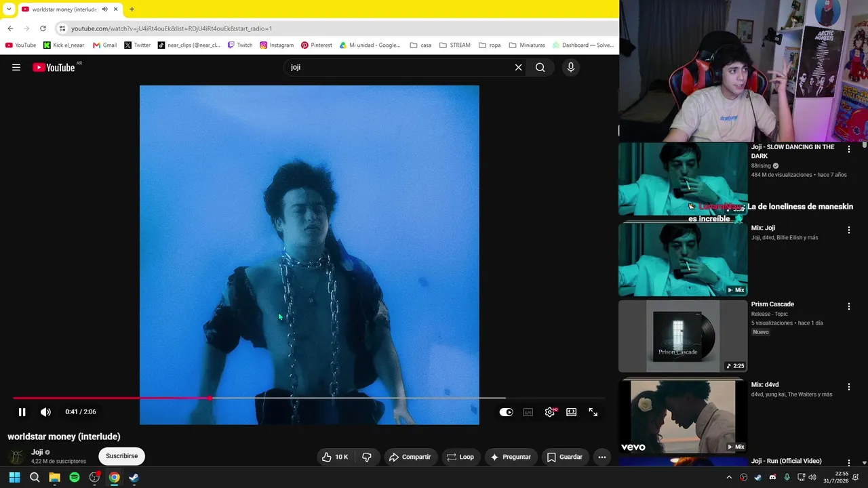Expand the STREAM bookmarks folder

click(454, 45)
